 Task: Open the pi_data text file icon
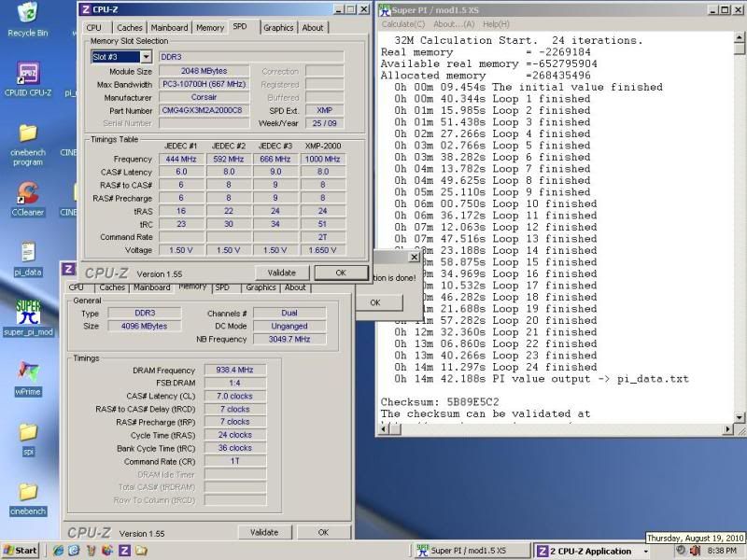[28, 259]
